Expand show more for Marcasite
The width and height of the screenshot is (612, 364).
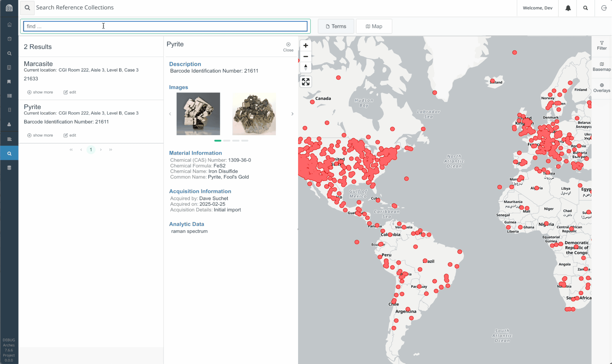(x=40, y=92)
